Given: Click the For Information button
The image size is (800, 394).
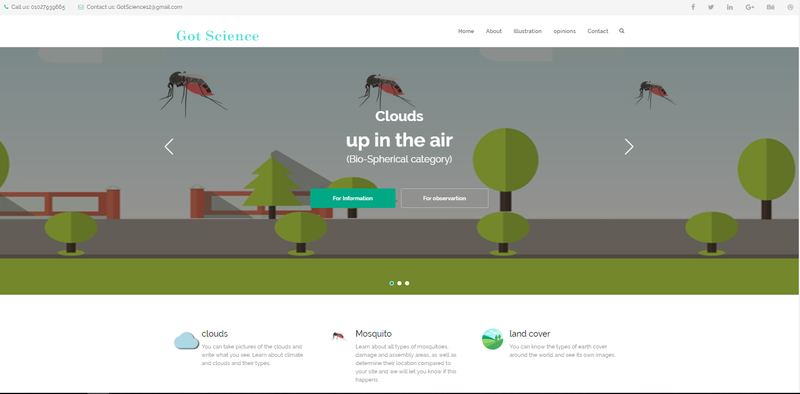Looking at the screenshot, I should [x=353, y=198].
